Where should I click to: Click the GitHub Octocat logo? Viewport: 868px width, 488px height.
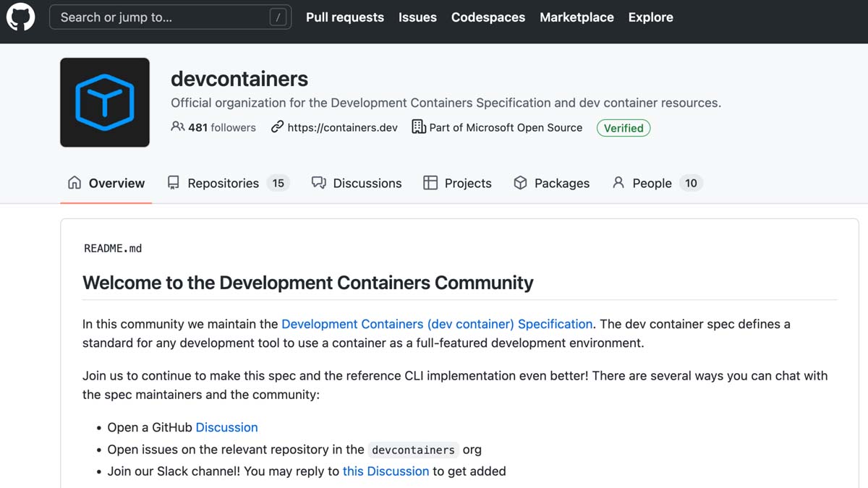tap(20, 17)
